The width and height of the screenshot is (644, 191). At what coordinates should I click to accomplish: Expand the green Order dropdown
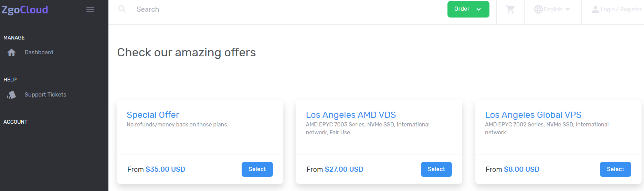pos(468,9)
